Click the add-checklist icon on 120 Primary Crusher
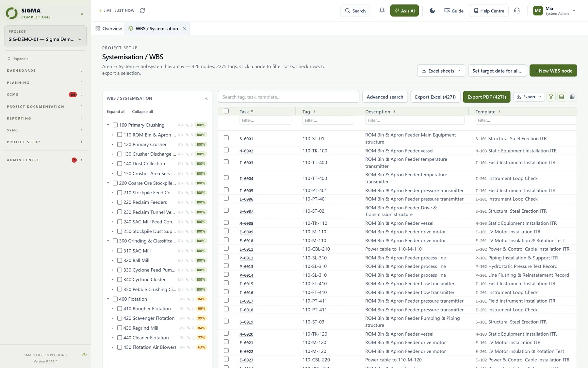The height and width of the screenshot is (368, 588). pyautogui.click(x=180, y=144)
